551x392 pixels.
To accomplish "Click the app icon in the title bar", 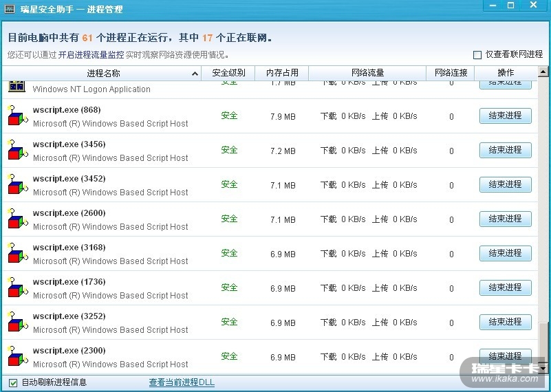I will point(9,8).
